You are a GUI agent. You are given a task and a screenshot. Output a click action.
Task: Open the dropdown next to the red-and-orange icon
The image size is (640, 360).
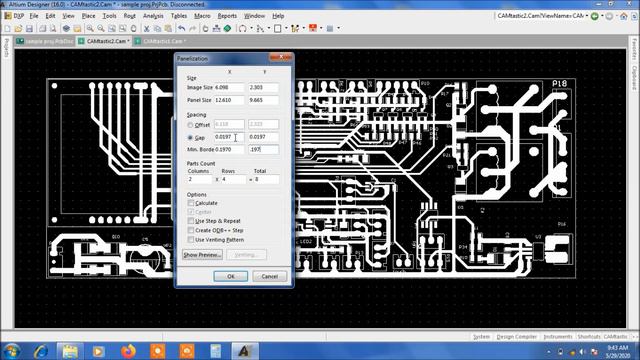(321, 29)
